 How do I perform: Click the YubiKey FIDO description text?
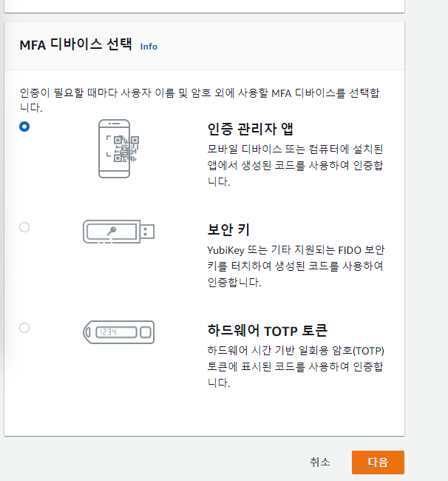pyautogui.click(x=296, y=266)
